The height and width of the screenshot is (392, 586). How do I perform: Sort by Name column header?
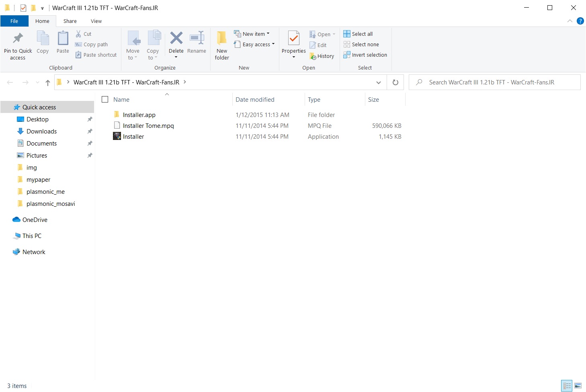point(121,100)
